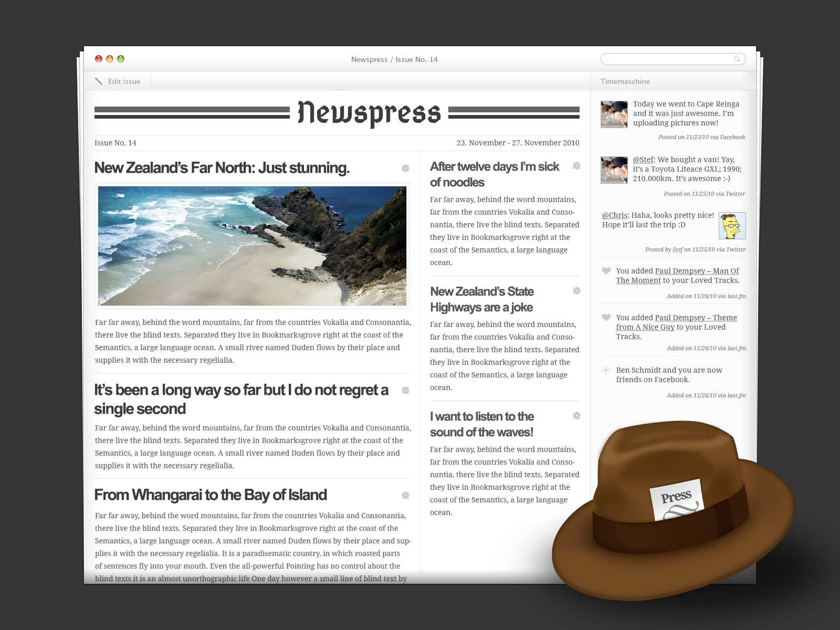Open gear menu for 'sound of the waves' article
The image size is (840, 630).
point(576,416)
